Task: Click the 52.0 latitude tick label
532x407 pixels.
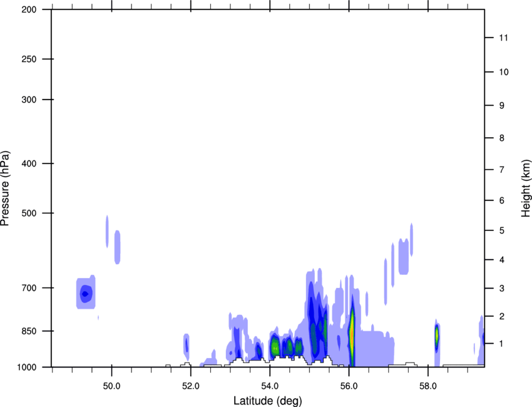Action: (191, 386)
